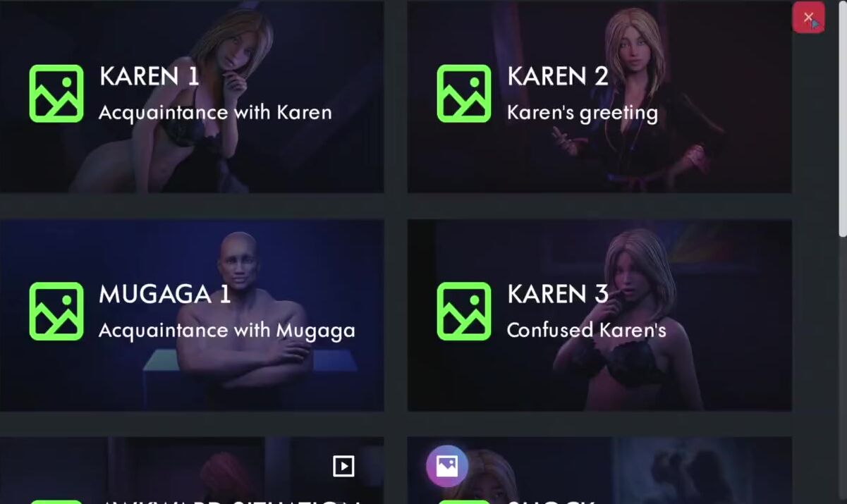The image size is (847, 504).
Task: Click the vertical scrollbar thumb on the right edge
Action: (x=842, y=120)
